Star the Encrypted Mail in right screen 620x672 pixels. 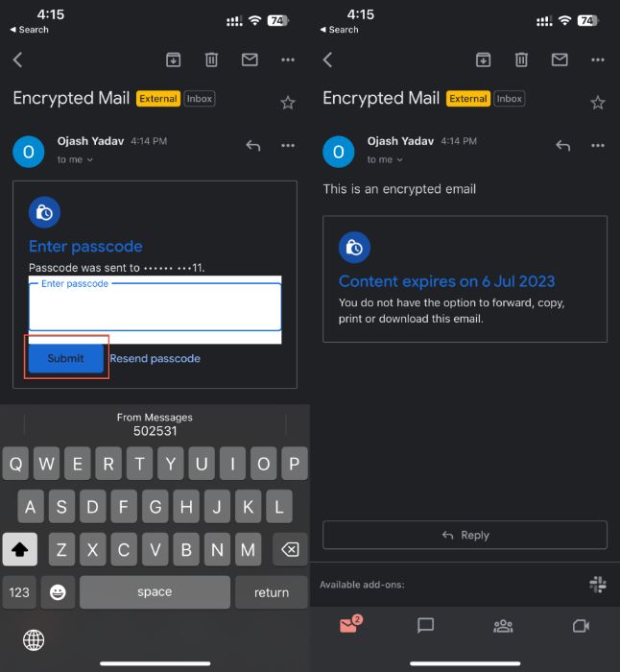click(598, 103)
